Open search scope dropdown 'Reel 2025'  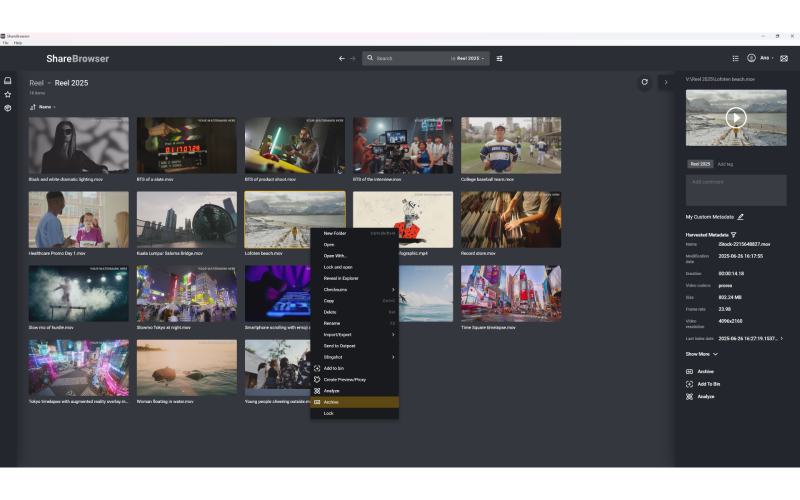470,58
